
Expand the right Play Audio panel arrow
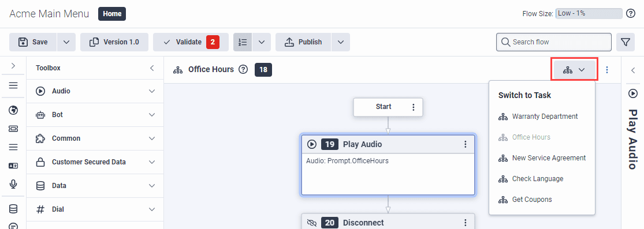click(633, 70)
